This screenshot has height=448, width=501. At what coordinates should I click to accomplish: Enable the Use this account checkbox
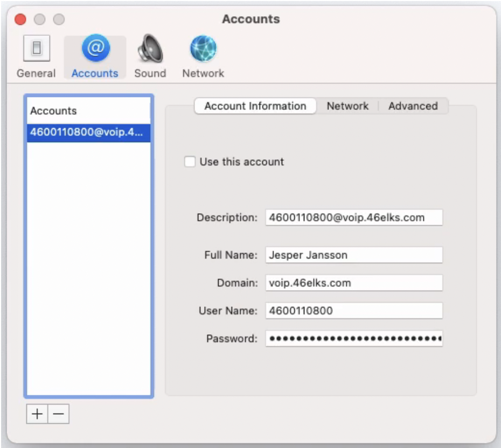pyautogui.click(x=190, y=162)
